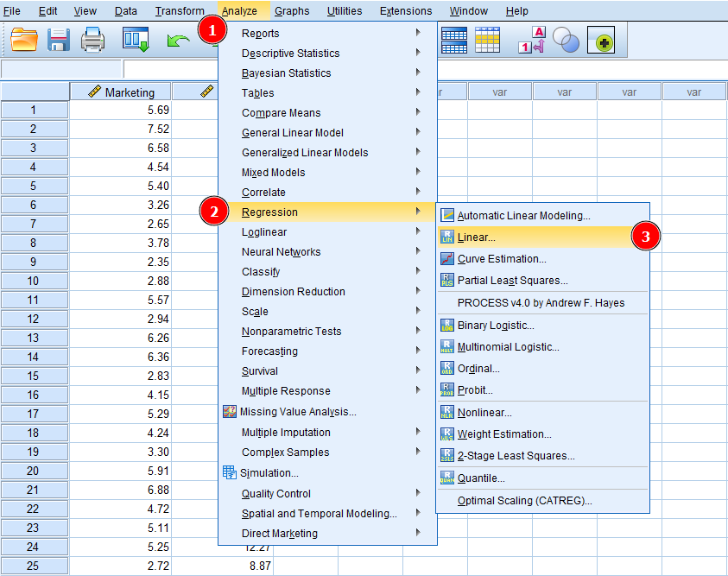
Task: Click the Print toolbar icon
Action: tap(91, 40)
